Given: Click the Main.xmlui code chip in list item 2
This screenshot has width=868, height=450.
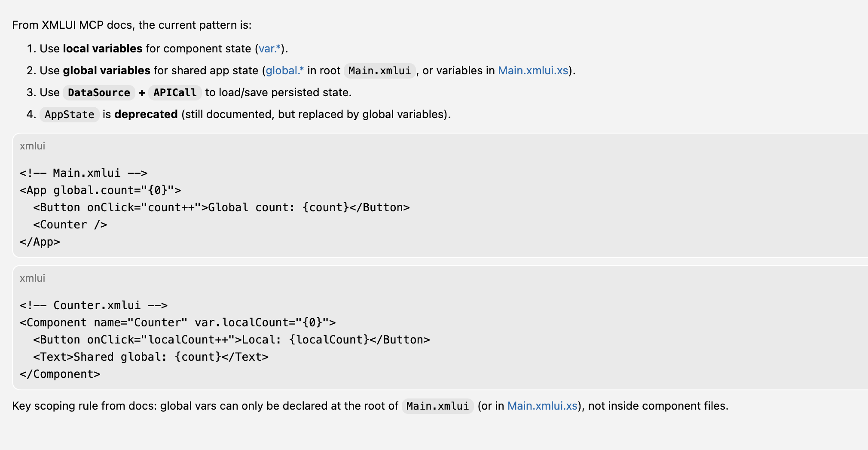Looking at the screenshot, I should click(x=379, y=70).
